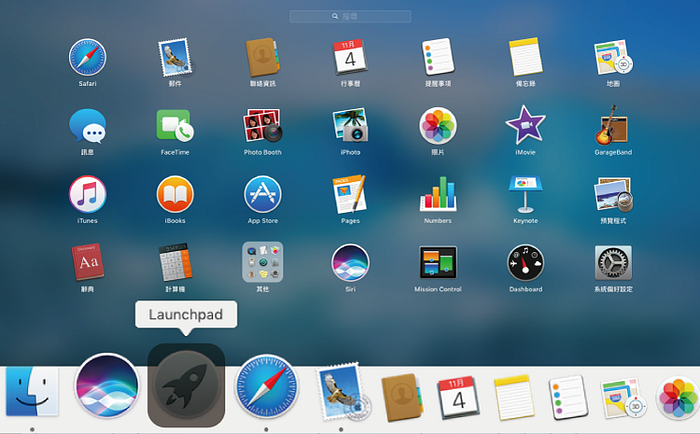
Task: Open Photo Booth
Action: click(x=262, y=125)
